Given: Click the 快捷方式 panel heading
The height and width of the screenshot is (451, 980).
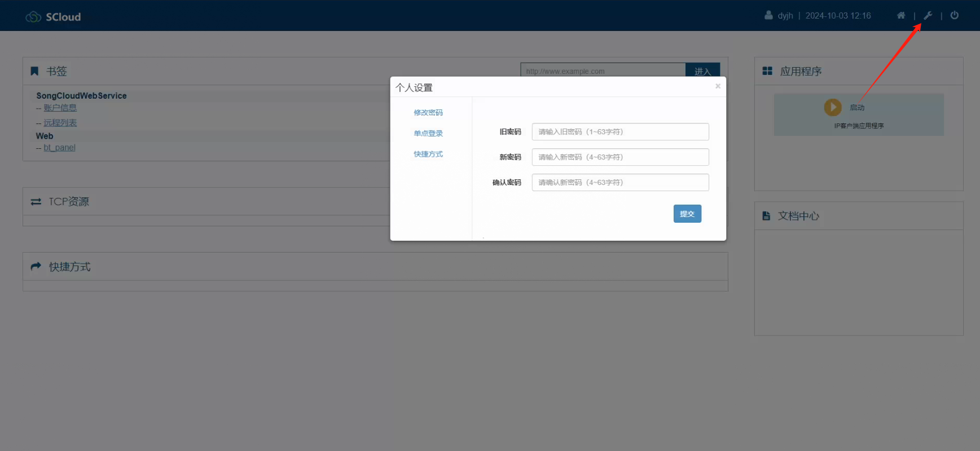Looking at the screenshot, I should pyautogui.click(x=69, y=267).
